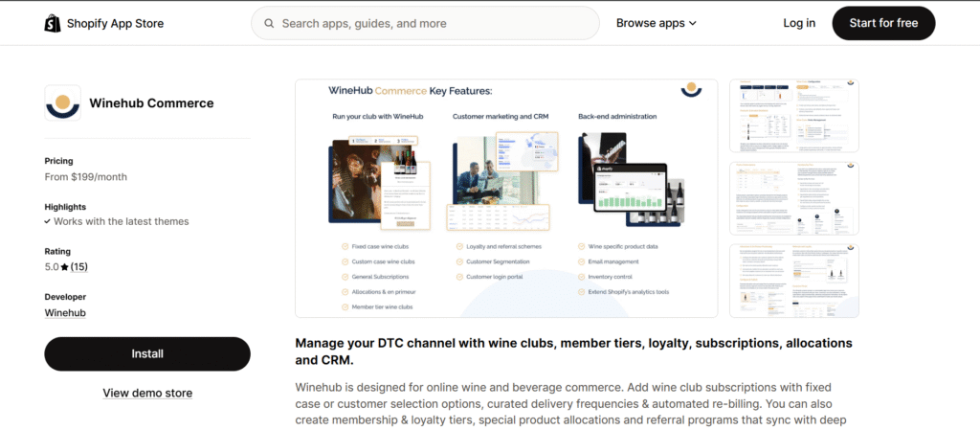Expand the Browse apps dropdown
Image resolution: width=980 pixels, height=430 pixels.
pyautogui.click(x=657, y=23)
